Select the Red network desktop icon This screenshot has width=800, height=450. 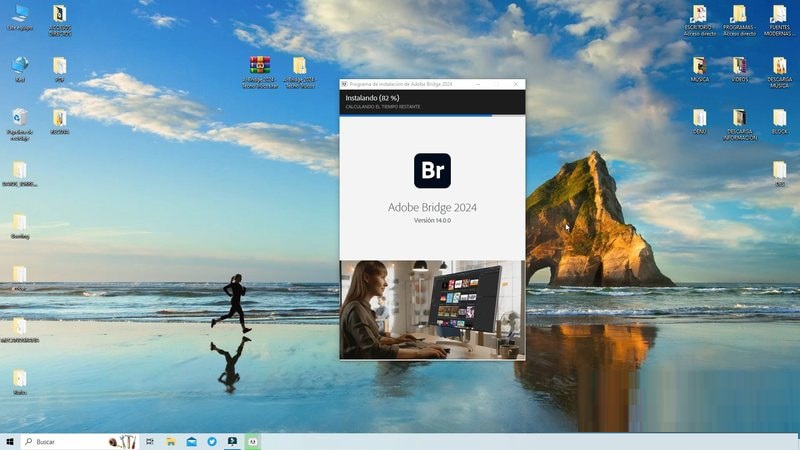point(20,69)
